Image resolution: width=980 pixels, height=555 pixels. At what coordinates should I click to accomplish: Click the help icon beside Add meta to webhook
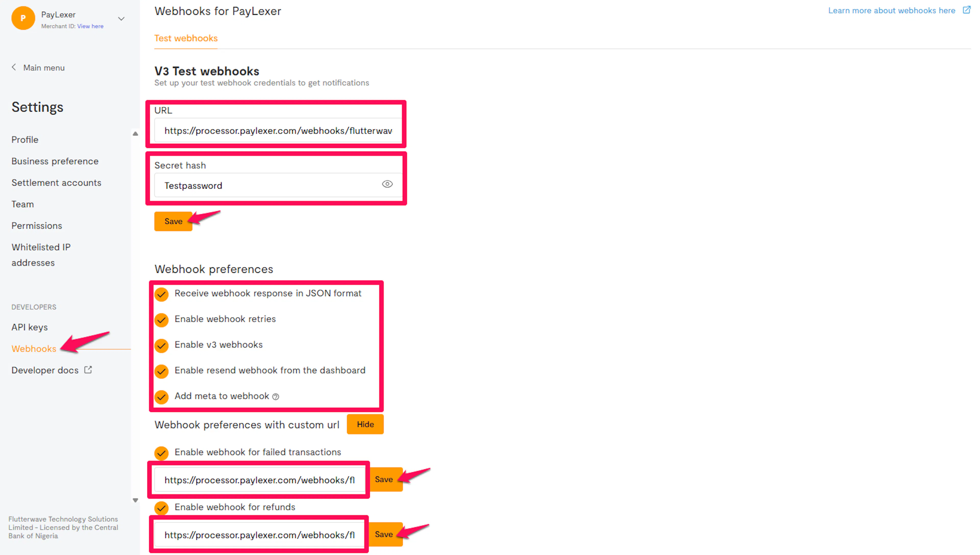[x=276, y=397]
